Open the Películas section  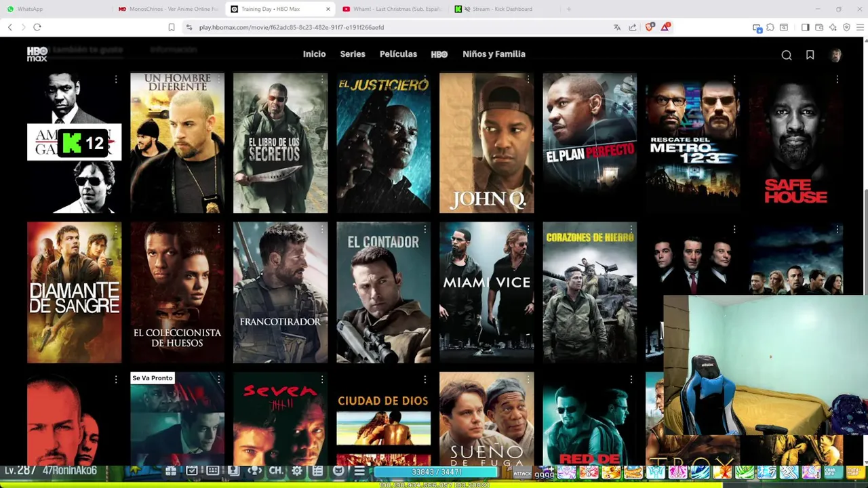pyautogui.click(x=398, y=54)
